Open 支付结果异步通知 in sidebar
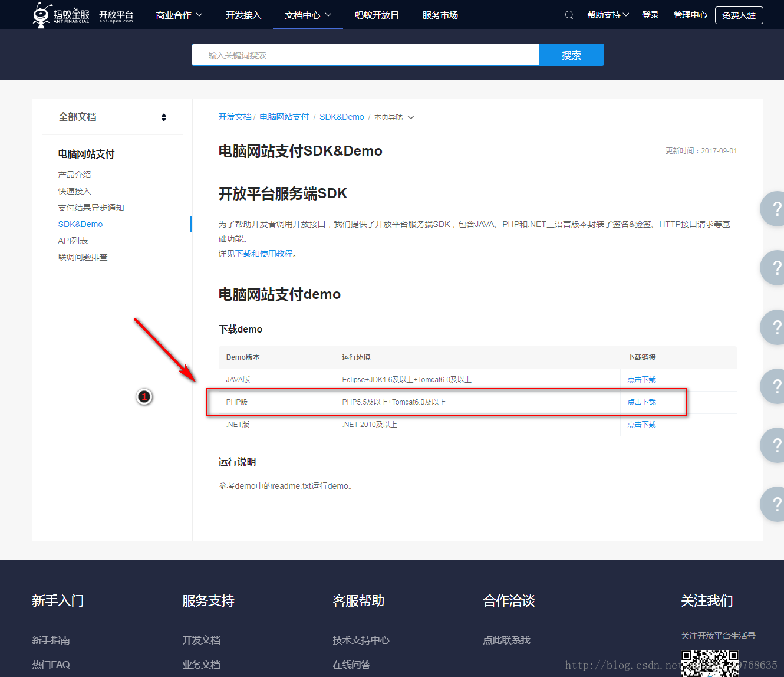The image size is (784, 677). (x=91, y=208)
